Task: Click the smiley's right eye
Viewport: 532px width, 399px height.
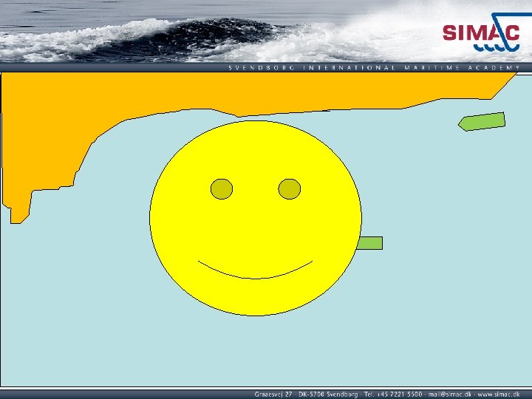Action: tap(290, 189)
